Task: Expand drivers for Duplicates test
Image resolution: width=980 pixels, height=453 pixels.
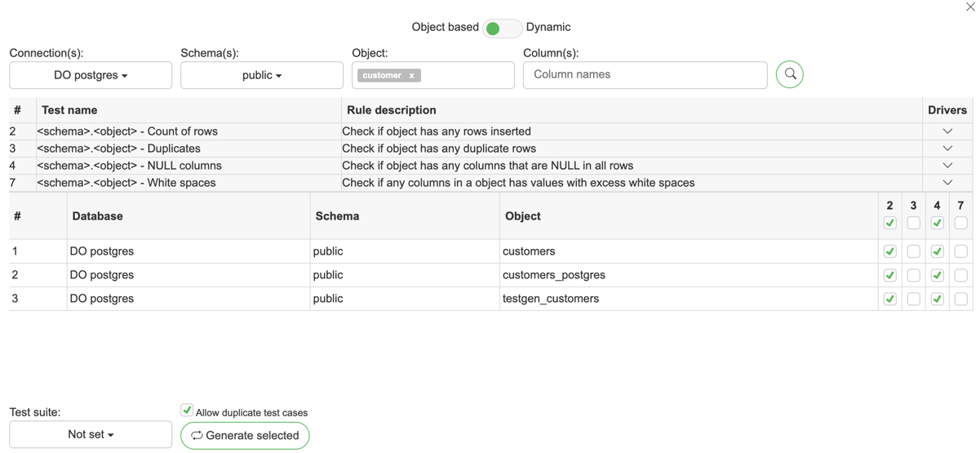Action: tap(947, 149)
